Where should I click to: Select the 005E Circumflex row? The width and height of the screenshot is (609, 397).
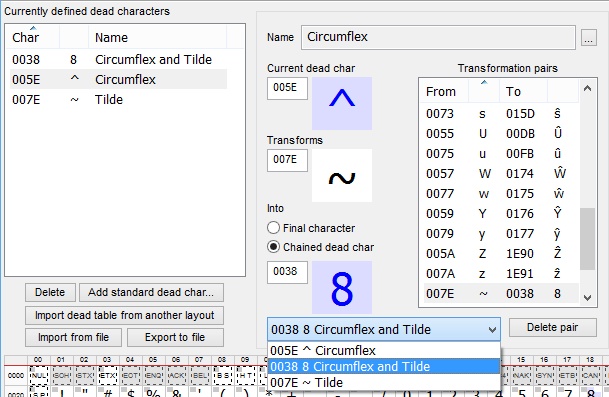coord(118,79)
